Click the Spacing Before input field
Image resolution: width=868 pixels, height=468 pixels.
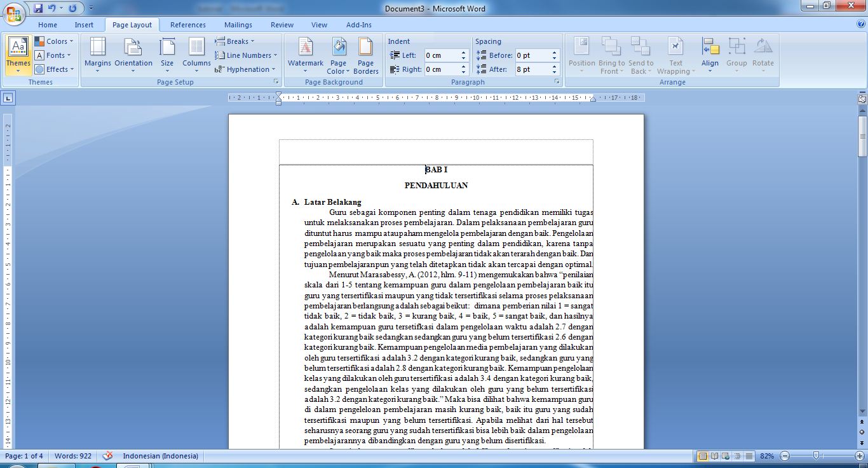532,55
